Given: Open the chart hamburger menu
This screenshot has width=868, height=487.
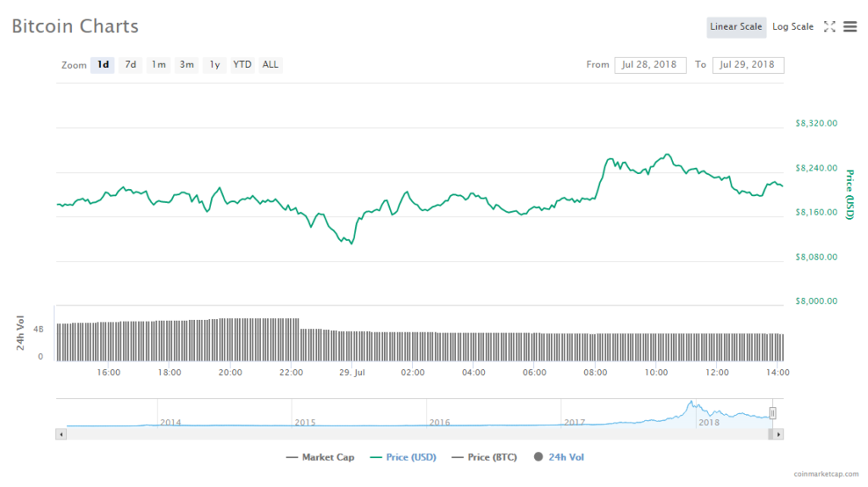Looking at the screenshot, I should (849, 27).
